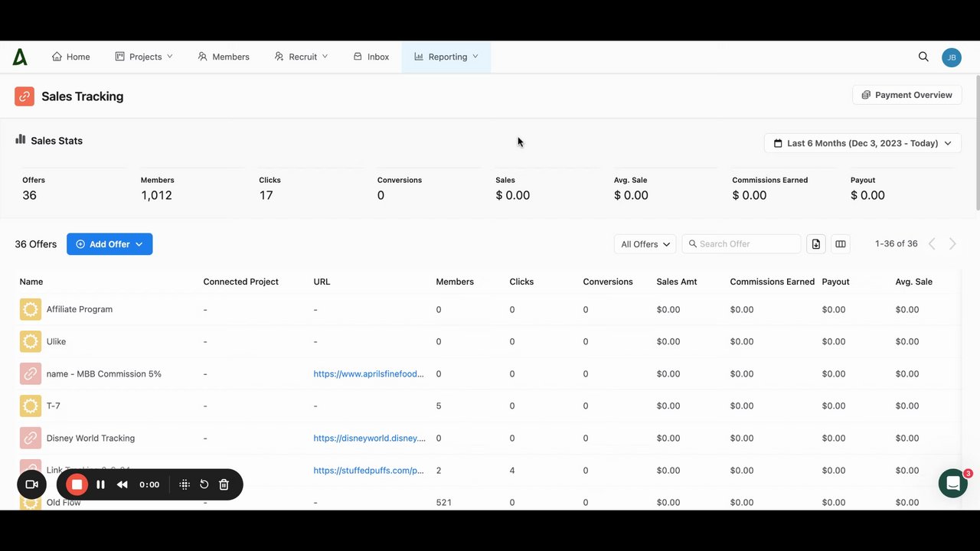Open the aprilsfinefood URL link
The image size is (980, 551).
click(368, 373)
